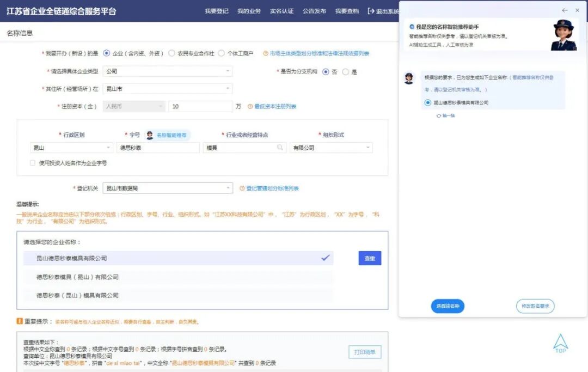Click the back arrow in assistant panel
The image size is (588, 372).
click(x=565, y=10)
